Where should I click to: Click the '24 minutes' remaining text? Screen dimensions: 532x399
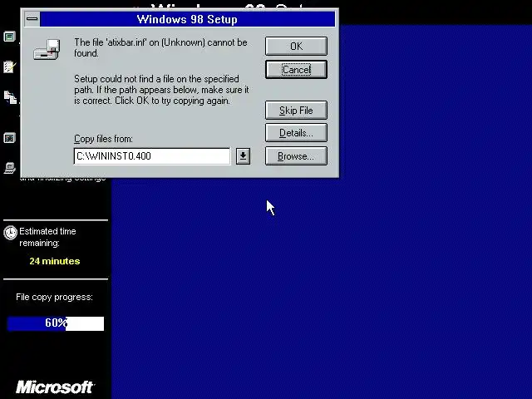55,261
